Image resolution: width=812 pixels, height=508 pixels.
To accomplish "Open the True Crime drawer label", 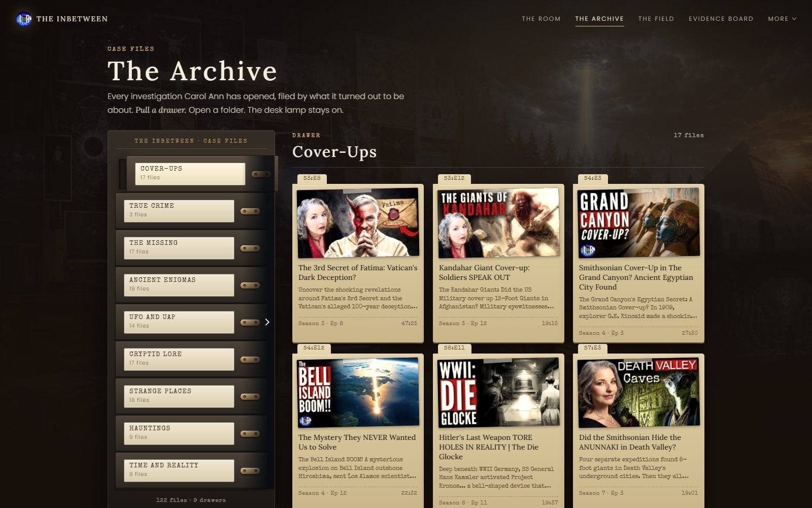I will point(179,211).
